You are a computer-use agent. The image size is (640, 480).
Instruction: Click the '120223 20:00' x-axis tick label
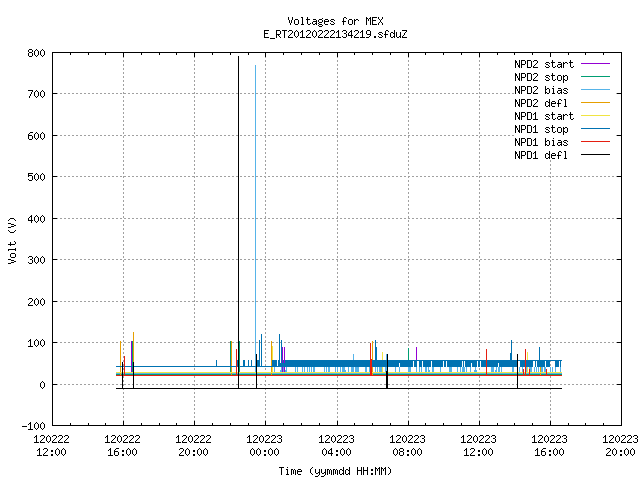(620, 445)
